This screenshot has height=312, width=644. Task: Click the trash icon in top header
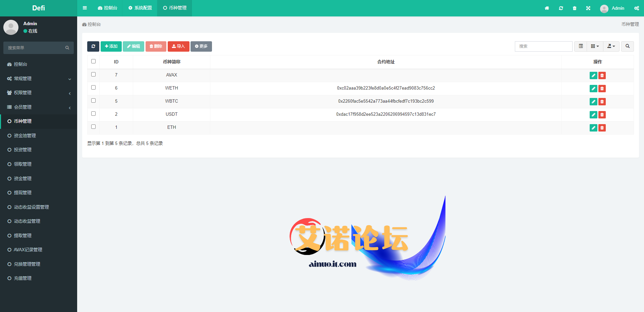click(x=575, y=8)
